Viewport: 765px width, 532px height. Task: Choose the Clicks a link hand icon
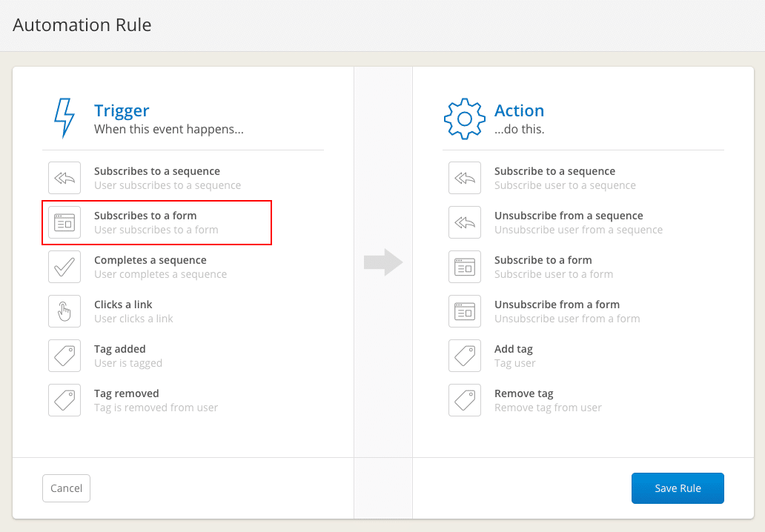(x=64, y=311)
